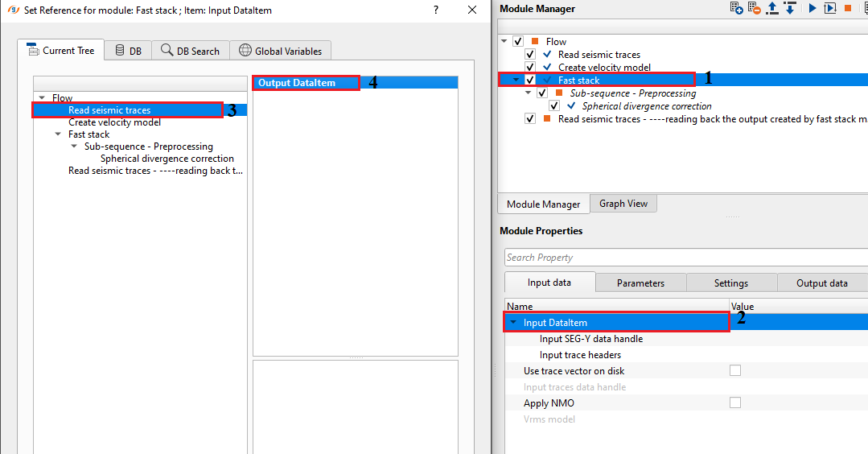
Task: Open the Global Variables tab
Action: 280,51
